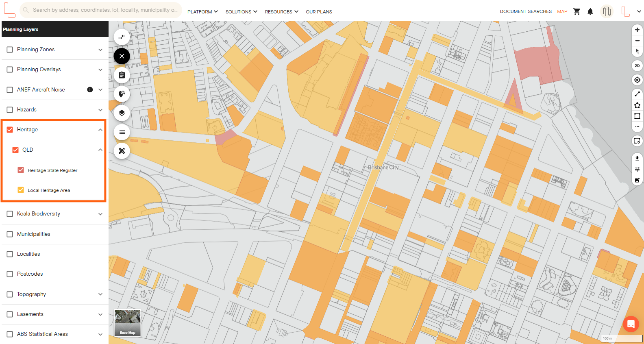
Task: Enable the Postcodes layer checkbox
Action: tap(10, 274)
